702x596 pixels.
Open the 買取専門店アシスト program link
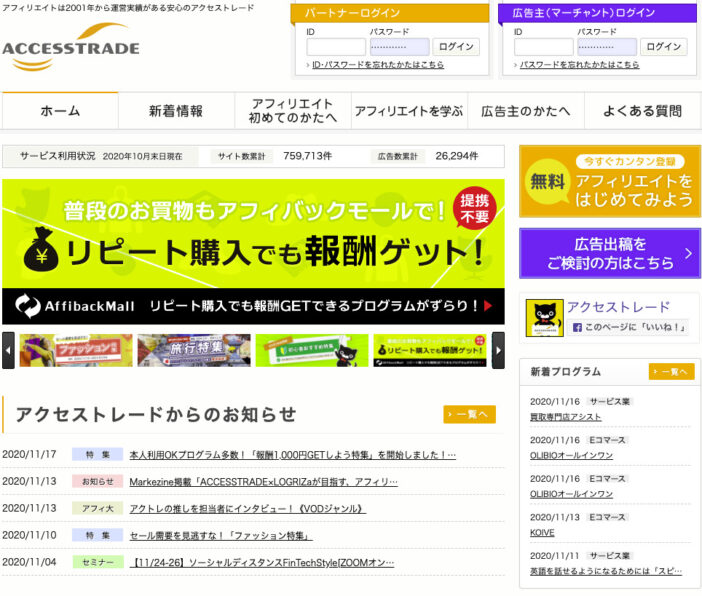565,417
